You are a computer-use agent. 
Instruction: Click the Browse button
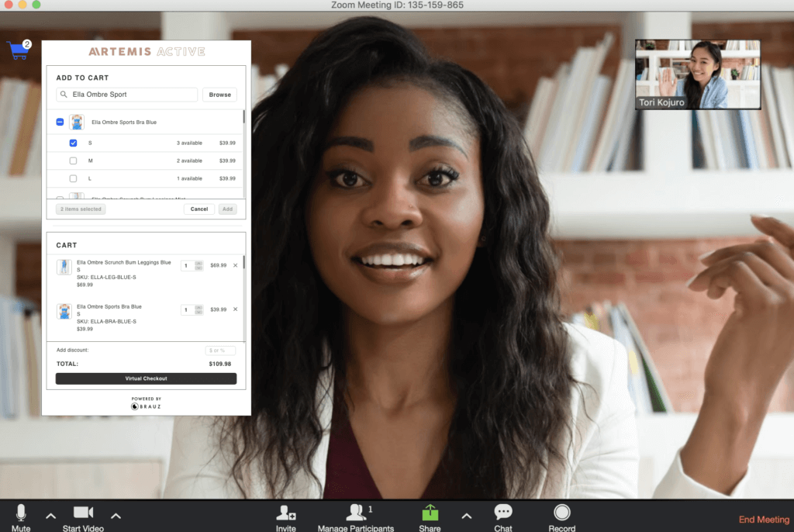[219, 95]
